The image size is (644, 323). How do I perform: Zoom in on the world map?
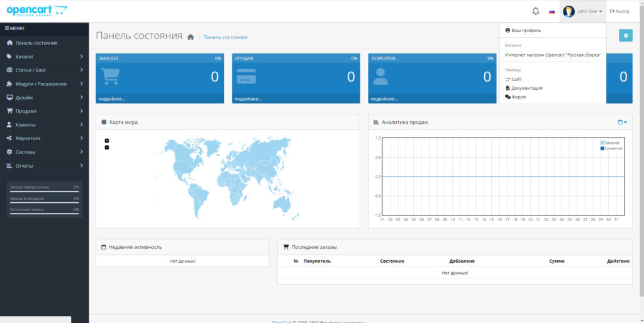click(x=107, y=141)
